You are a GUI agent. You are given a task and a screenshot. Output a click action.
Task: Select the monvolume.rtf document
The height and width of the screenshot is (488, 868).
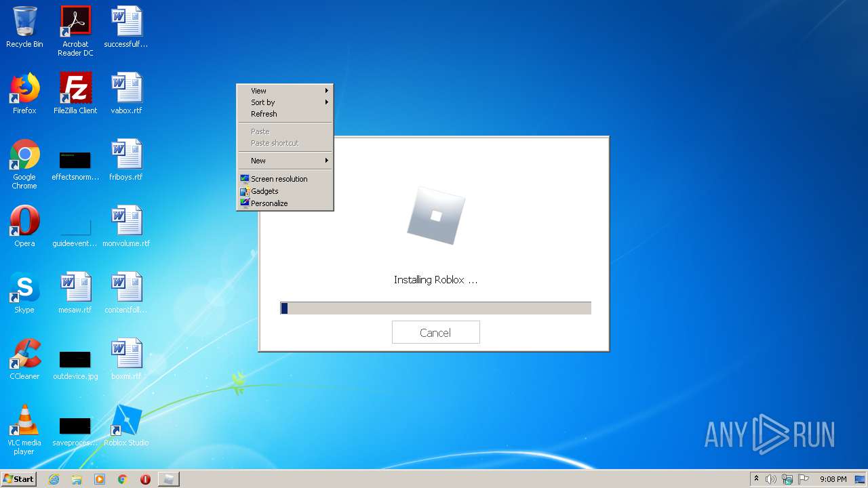126,226
